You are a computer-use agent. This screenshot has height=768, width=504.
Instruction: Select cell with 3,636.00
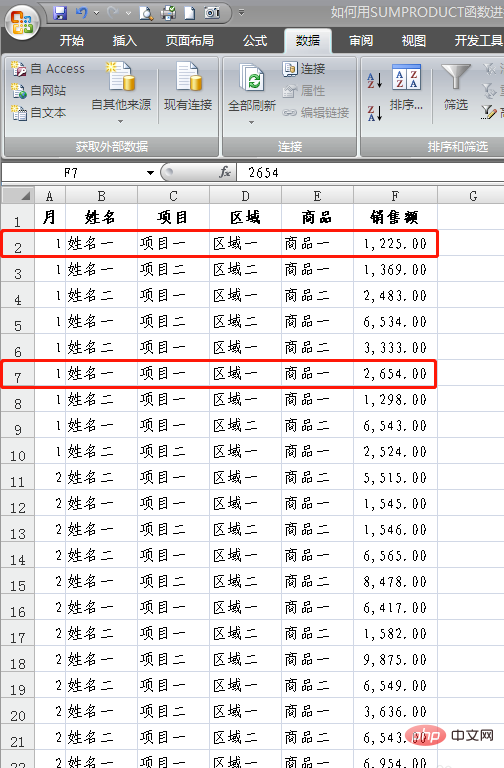(395, 711)
